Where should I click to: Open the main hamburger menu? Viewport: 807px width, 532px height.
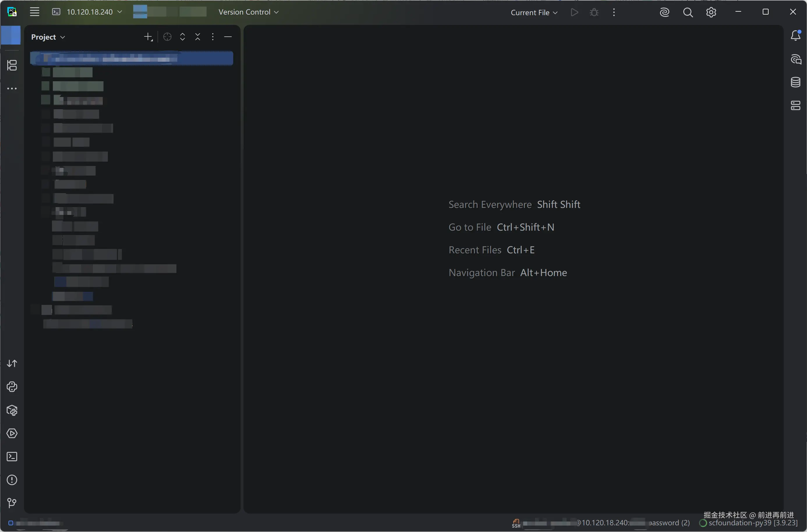pyautogui.click(x=35, y=12)
